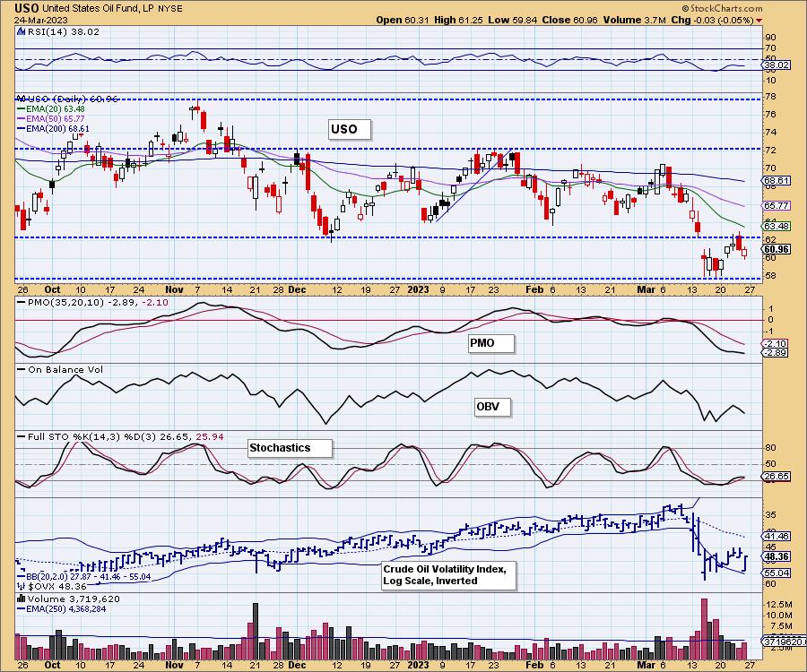Click the $OVX legend icon
Image resolution: width=807 pixels, height=672 pixels.
[x=22, y=586]
